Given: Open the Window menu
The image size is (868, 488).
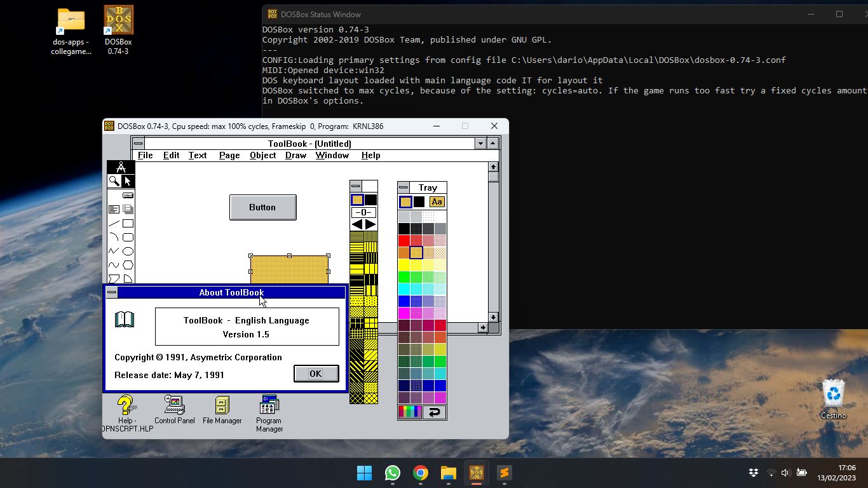Looking at the screenshot, I should pyautogui.click(x=332, y=155).
